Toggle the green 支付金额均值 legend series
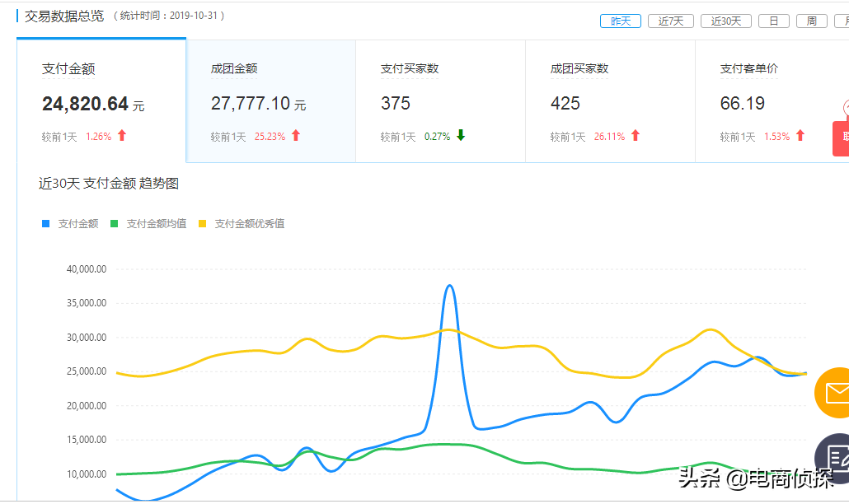 point(148,224)
